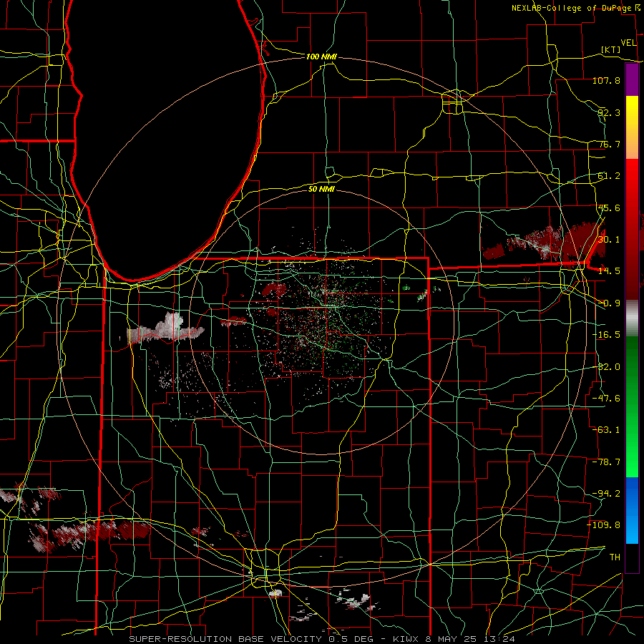Click the red-gray echo band at the southwest edge
This screenshot has height=644, width=644.
click(x=88, y=534)
